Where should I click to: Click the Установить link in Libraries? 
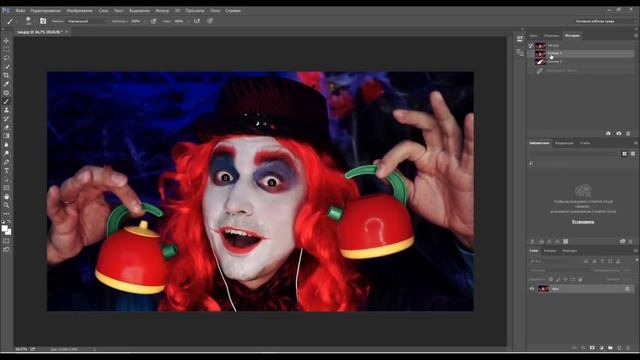pos(583,222)
